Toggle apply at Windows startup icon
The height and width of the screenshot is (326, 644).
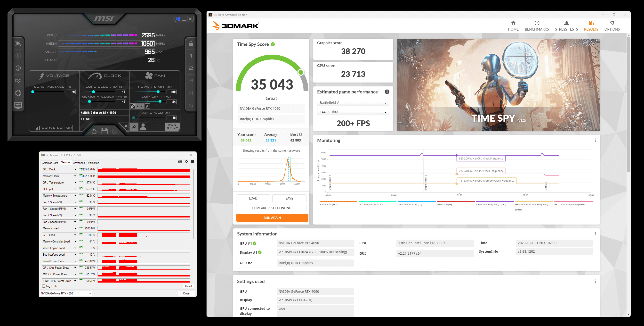[x=178, y=19]
